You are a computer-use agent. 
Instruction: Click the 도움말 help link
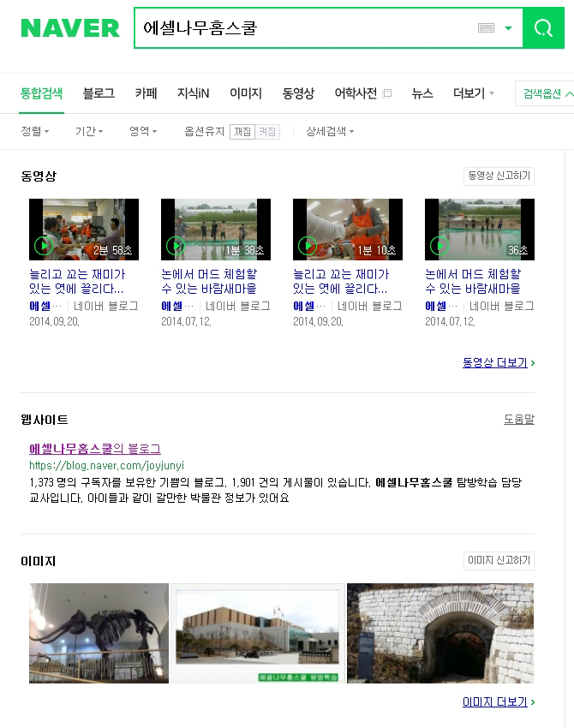(518, 420)
